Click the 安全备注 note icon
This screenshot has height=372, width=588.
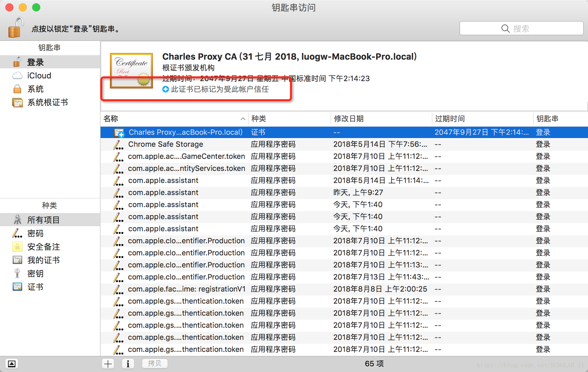(x=17, y=247)
